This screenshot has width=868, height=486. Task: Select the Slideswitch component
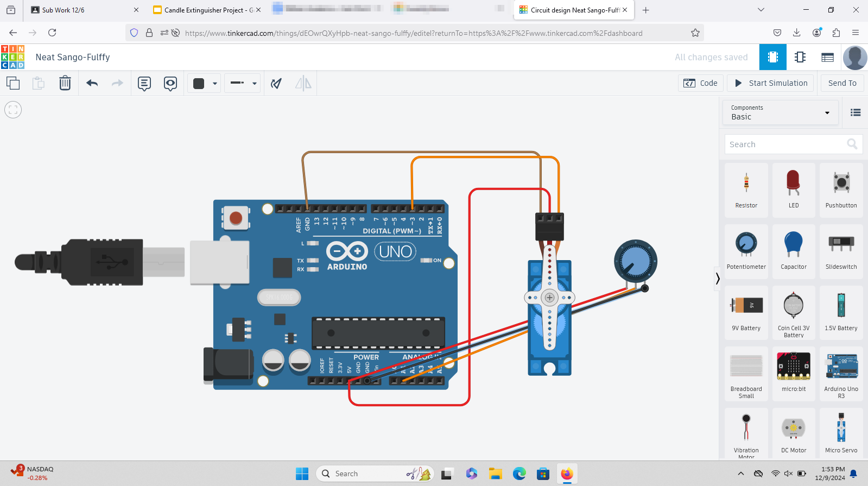pyautogui.click(x=841, y=252)
